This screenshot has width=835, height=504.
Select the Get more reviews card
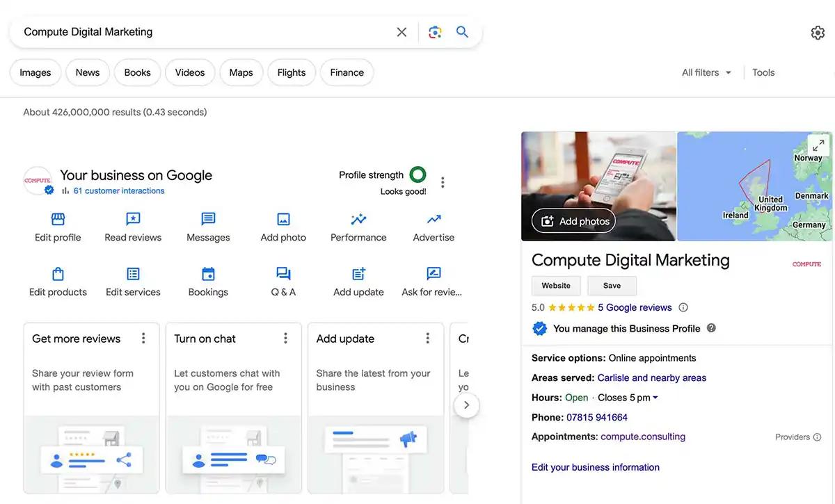[x=91, y=408]
